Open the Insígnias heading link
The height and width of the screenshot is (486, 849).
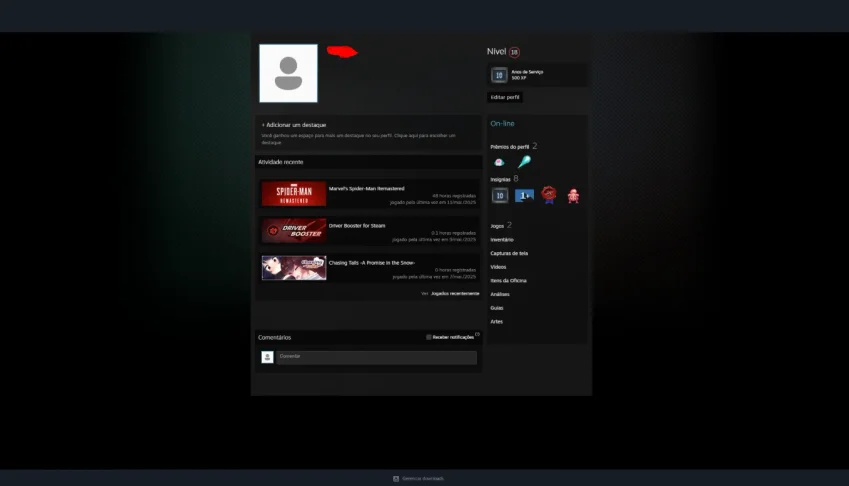500,179
